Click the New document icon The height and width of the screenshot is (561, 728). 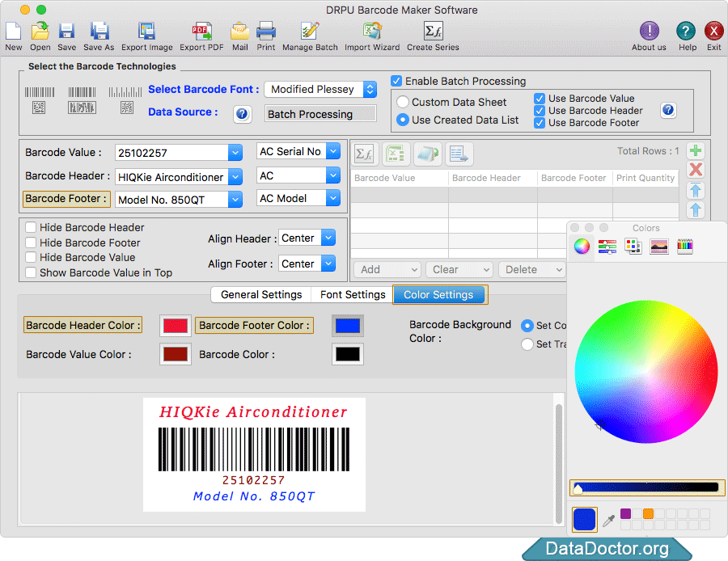pyautogui.click(x=14, y=31)
